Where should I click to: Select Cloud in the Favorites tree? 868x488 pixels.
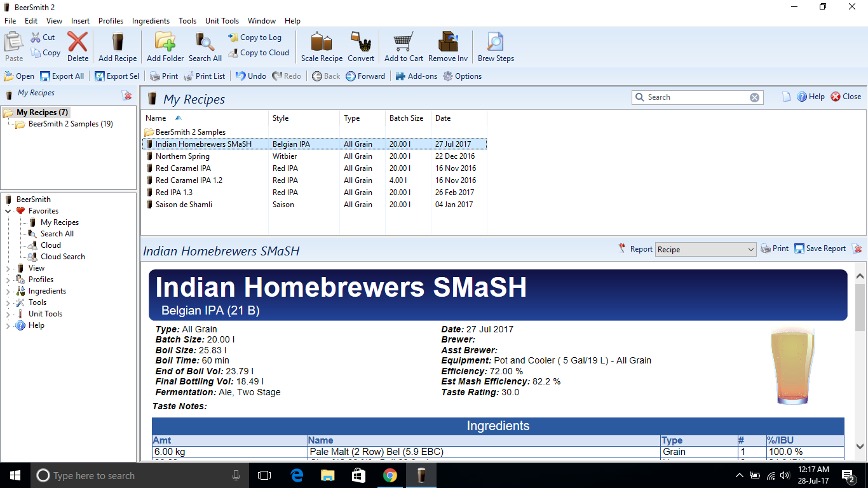(x=51, y=245)
